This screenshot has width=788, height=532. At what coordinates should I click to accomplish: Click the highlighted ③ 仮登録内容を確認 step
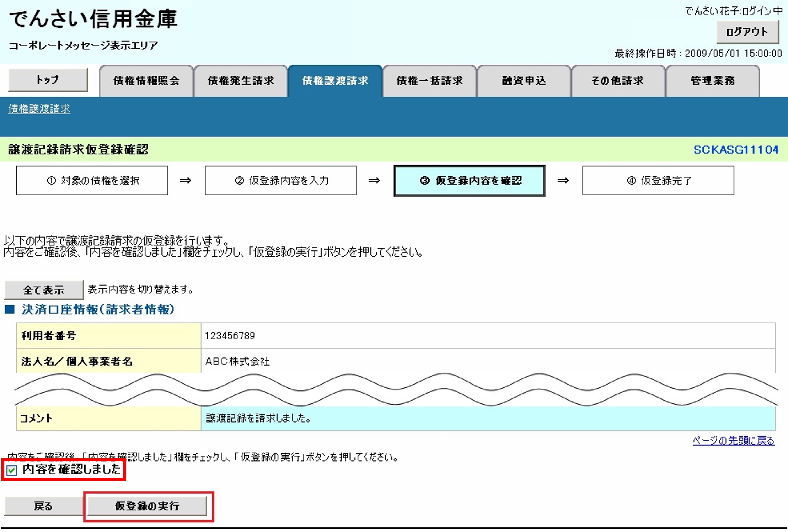click(469, 181)
